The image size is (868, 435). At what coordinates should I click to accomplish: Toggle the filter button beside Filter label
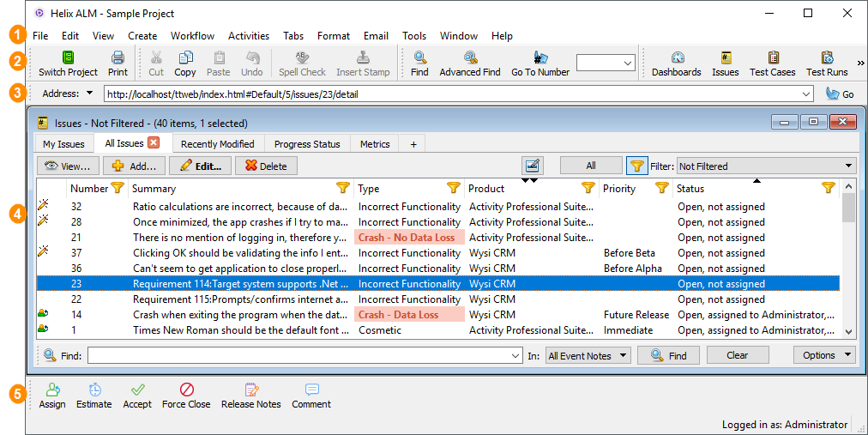[637, 166]
